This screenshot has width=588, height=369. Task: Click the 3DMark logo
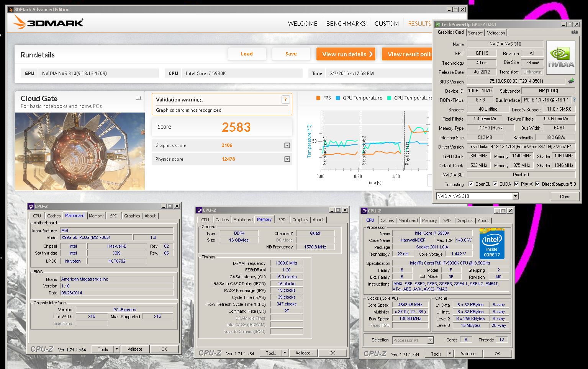point(48,23)
